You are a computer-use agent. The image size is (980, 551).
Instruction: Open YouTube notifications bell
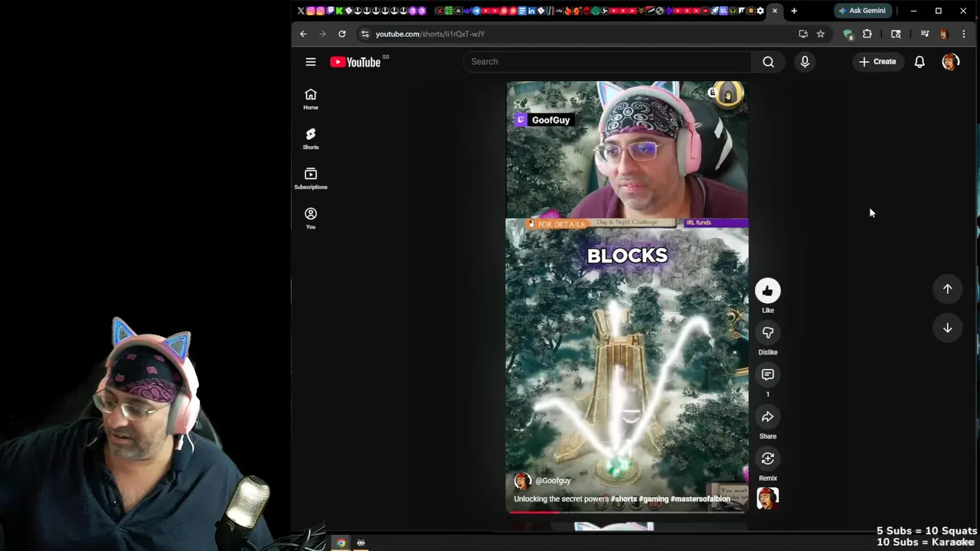click(x=920, y=62)
